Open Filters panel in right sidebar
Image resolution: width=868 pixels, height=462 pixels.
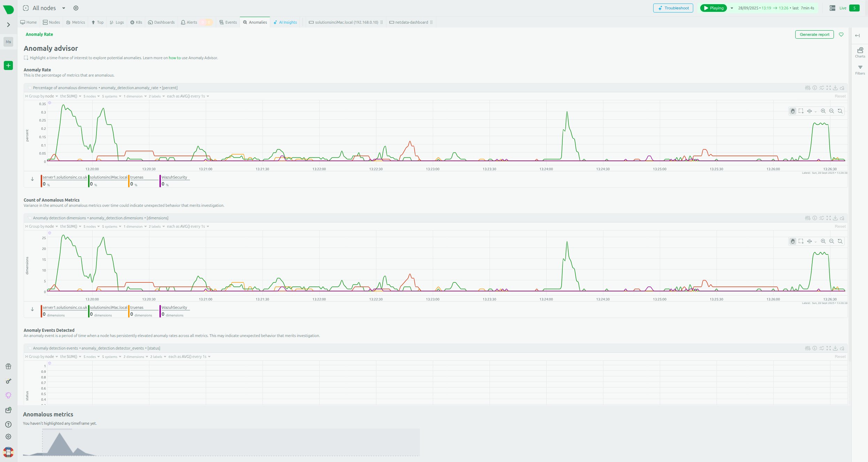point(860,70)
